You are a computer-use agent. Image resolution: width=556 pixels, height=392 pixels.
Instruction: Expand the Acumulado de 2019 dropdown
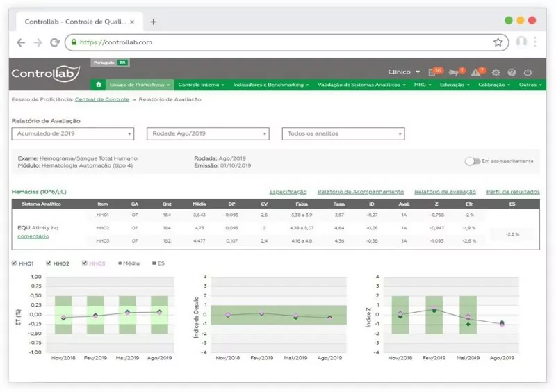(73, 134)
